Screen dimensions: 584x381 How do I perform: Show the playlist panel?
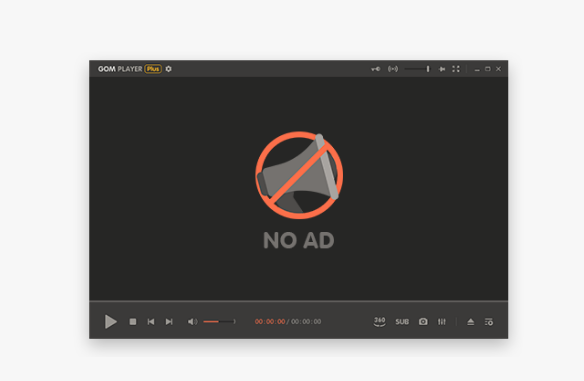click(489, 322)
